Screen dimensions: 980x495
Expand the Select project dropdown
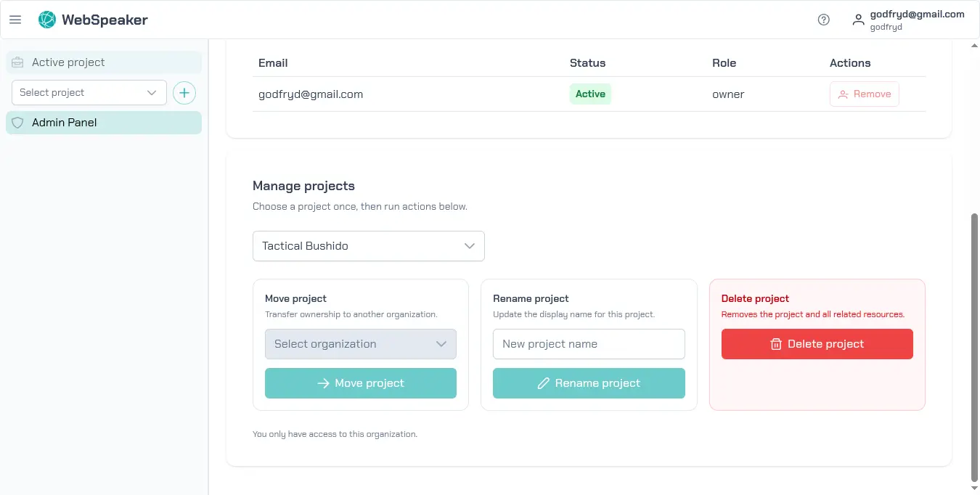pyautogui.click(x=89, y=93)
